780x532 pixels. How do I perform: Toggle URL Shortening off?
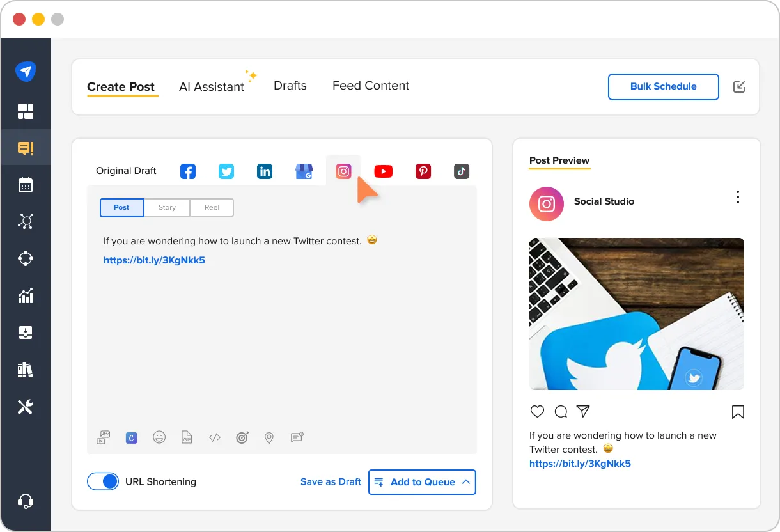tap(103, 481)
